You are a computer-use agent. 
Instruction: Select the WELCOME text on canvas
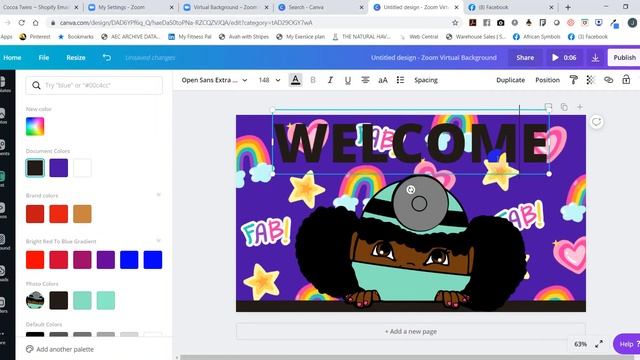coord(412,143)
